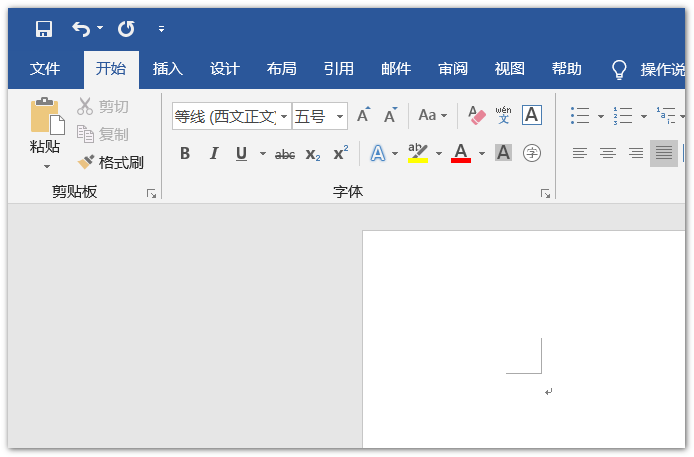
Task: Toggle strikethrough abc formatting
Action: [x=285, y=154]
